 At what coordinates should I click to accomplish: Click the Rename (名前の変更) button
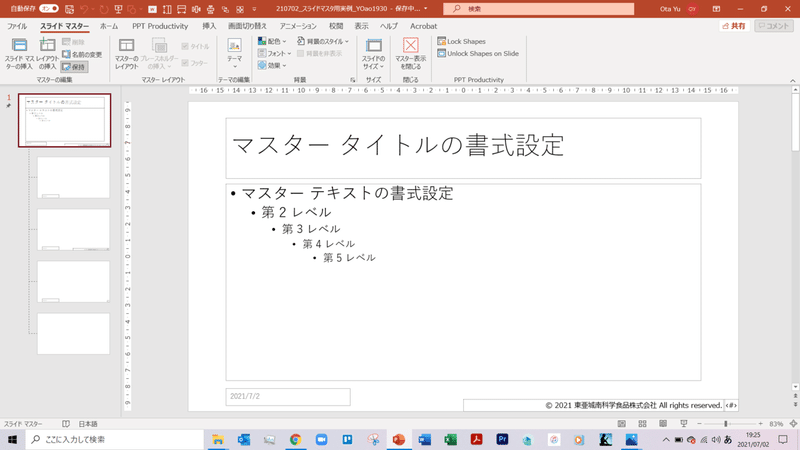[82, 54]
